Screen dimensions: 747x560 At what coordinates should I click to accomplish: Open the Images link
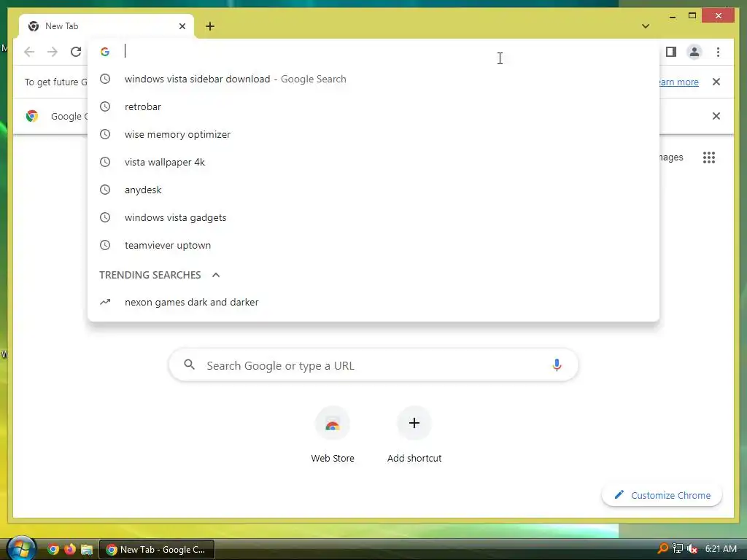click(x=671, y=157)
